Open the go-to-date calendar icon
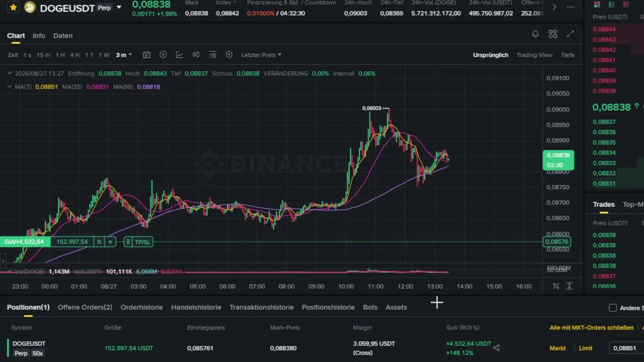 click(146, 55)
